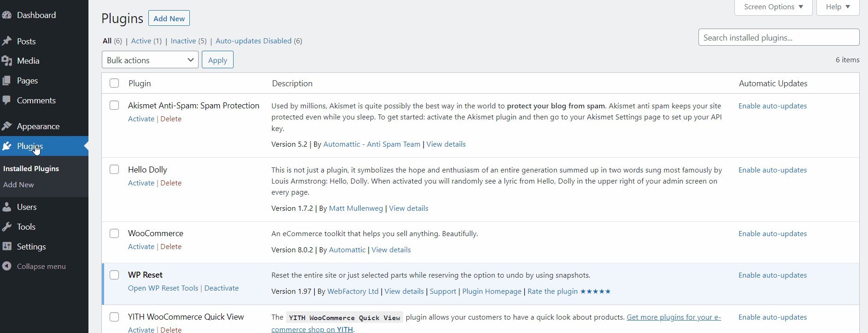The image size is (868, 333).
Task: Click the Comments speech bubble icon
Action: (x=6, y=101)
